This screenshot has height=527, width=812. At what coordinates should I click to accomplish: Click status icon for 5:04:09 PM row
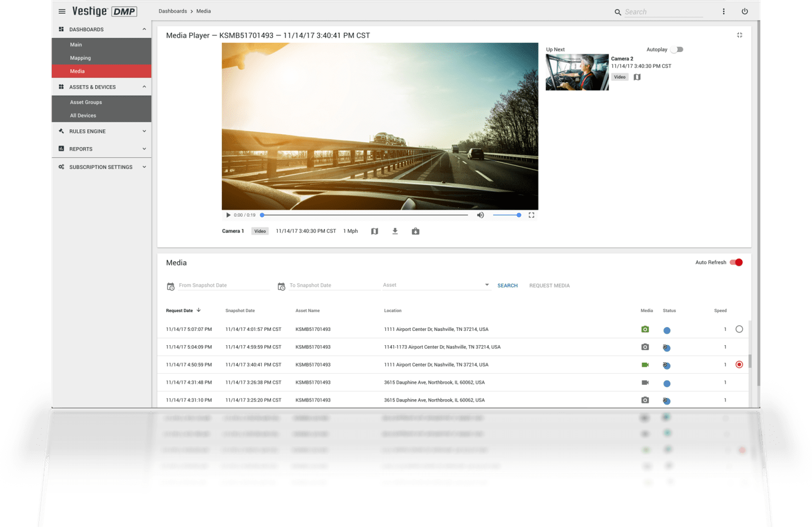point(667,348)
